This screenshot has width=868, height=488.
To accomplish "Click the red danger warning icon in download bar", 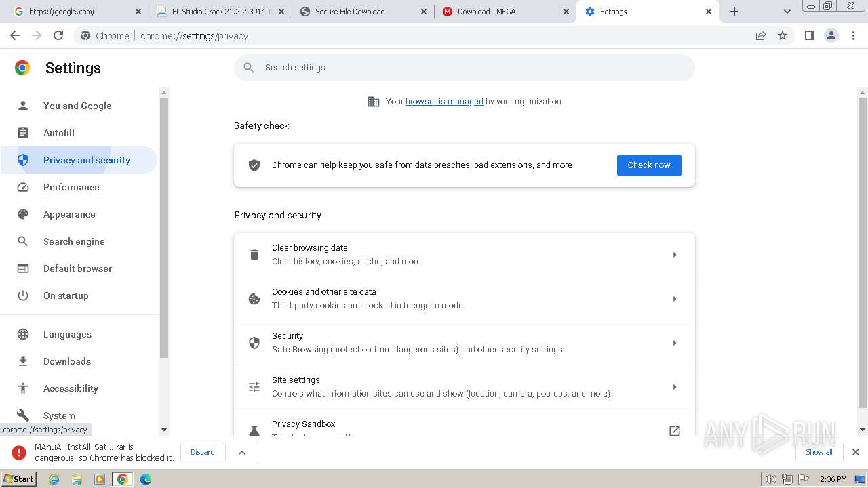I will [x=19, y=453].
